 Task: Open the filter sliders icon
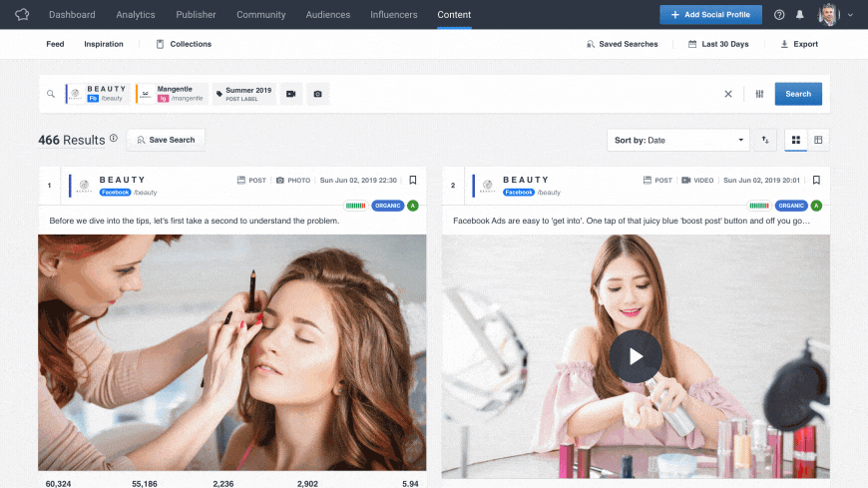[759, 94]
